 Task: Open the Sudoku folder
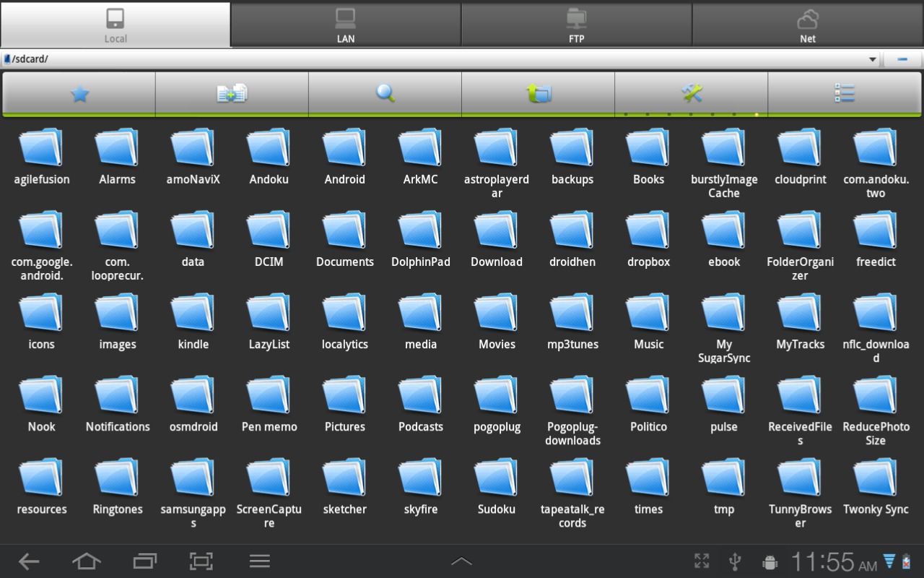click(497, 486)
